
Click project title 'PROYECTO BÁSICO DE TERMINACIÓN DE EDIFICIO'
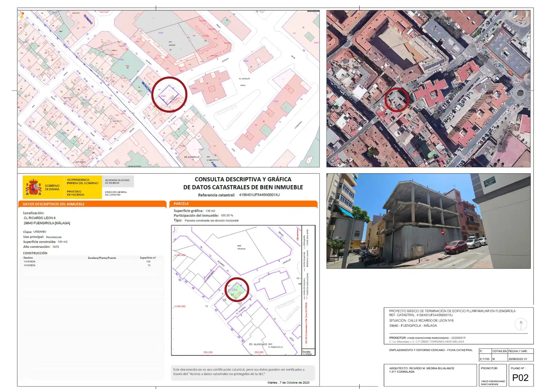pyautogui.click(x=452, y=311)
